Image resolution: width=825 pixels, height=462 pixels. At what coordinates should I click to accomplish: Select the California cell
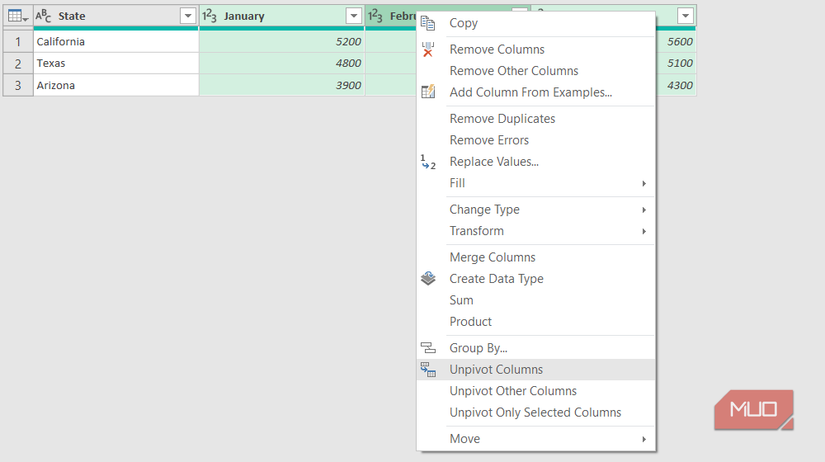(x=116, y=42)
